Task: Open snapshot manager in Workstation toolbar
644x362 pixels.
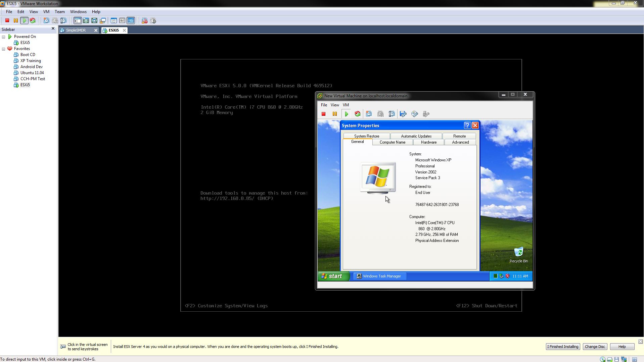Action: click(63, 21)
